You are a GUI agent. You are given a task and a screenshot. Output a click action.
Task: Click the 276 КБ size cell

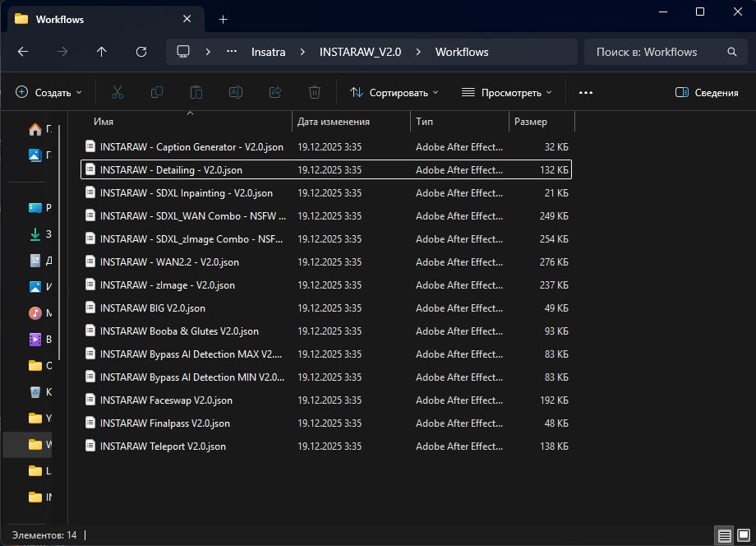pos(554,262)
